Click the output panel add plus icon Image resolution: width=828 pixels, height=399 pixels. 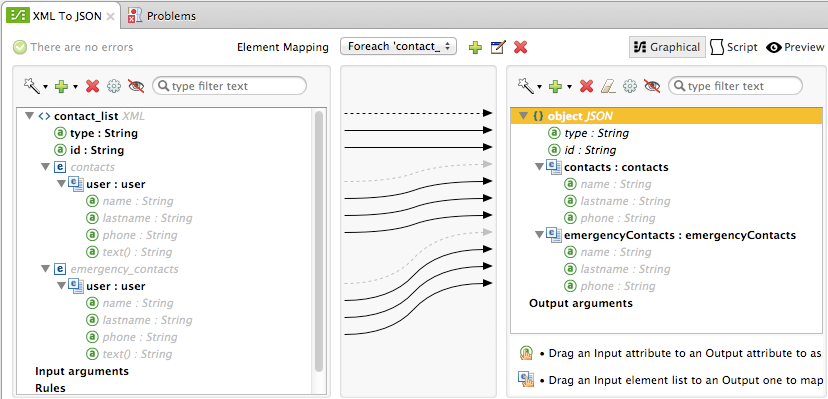[555, 87]
